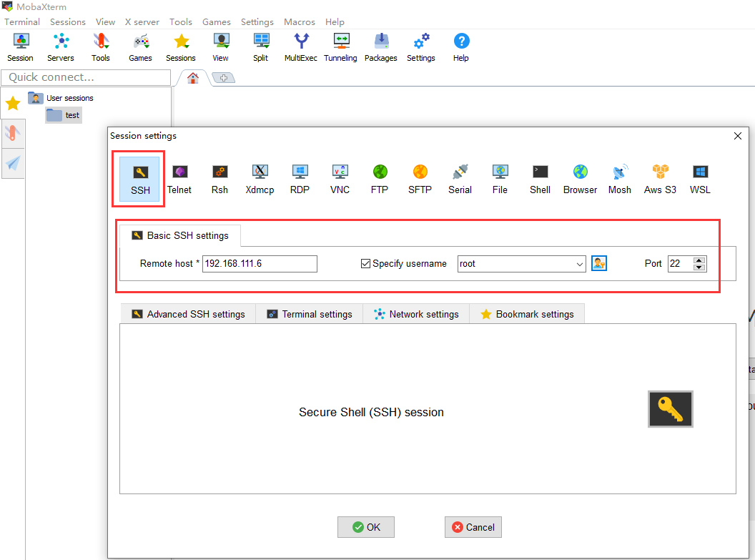The width and height of the screenshot is (755, 560).
Task: Dismiss dialog with Cancel button
Action: [473, 527]
